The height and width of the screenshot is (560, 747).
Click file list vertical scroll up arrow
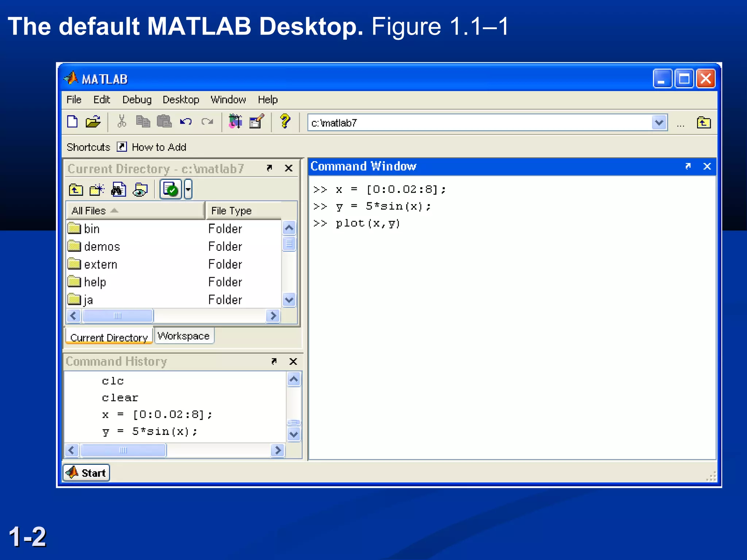[x=289, y=228]
